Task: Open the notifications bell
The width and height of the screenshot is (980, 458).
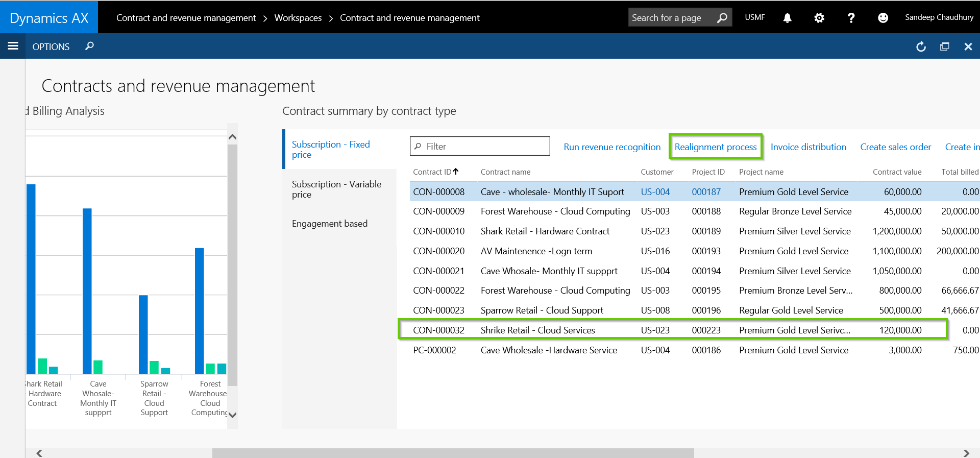Action: point(787,18)
